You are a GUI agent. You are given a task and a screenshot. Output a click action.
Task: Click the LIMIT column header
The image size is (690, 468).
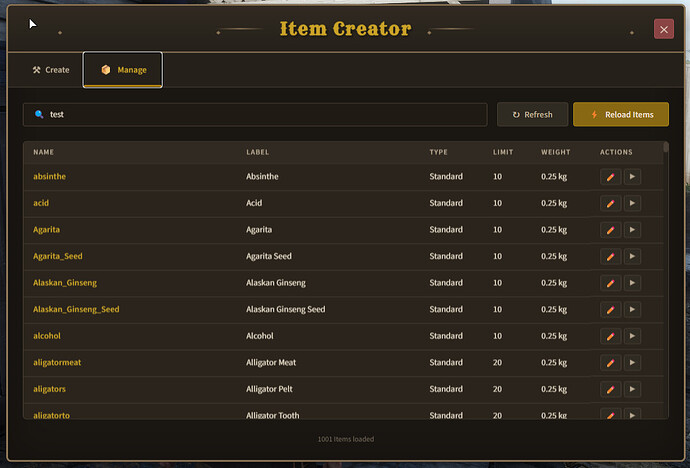(x=503, y=152)
